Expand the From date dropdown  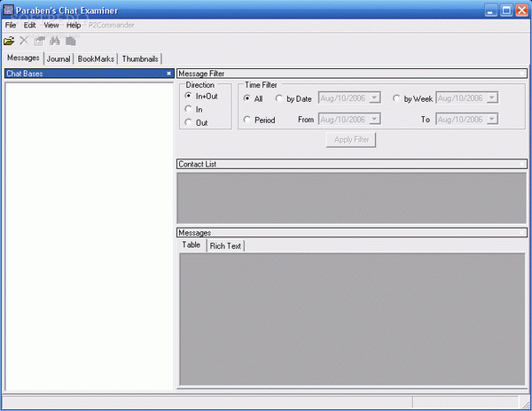(x=374, y=119)
